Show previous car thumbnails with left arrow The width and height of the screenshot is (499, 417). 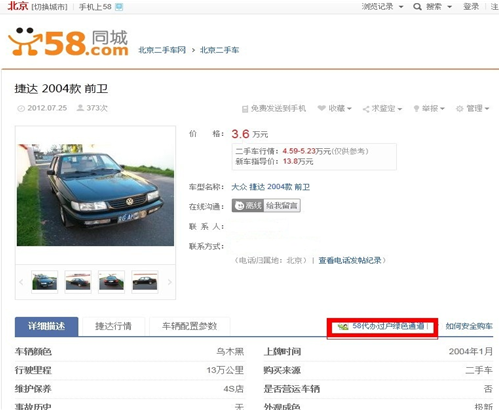coord(21,282)
